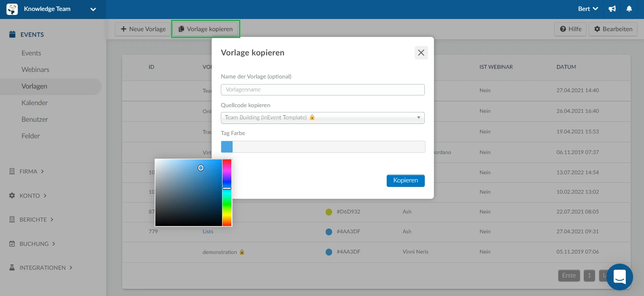
Task: Click the Vorlage kopieren toolbar button
Action: click(205, 29)
